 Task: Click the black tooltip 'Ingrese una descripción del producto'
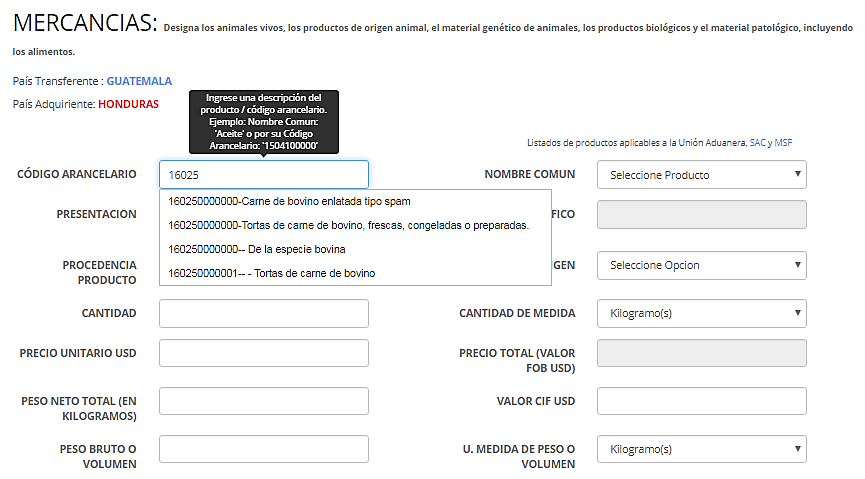264,122
